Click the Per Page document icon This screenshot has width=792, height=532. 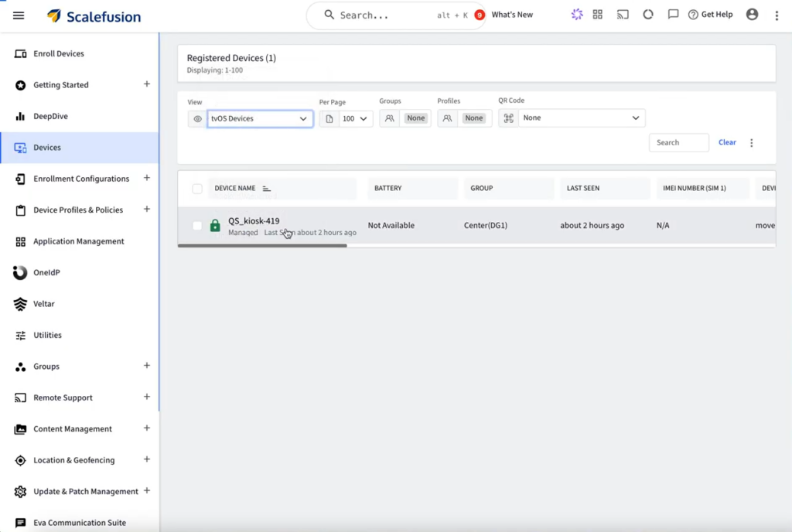click(x=329, y=118)
